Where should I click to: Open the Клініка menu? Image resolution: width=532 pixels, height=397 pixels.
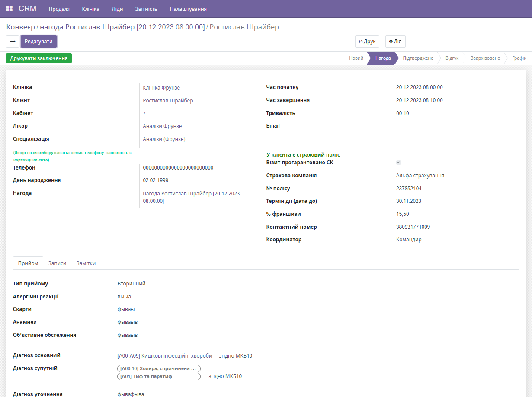[90, 9]
